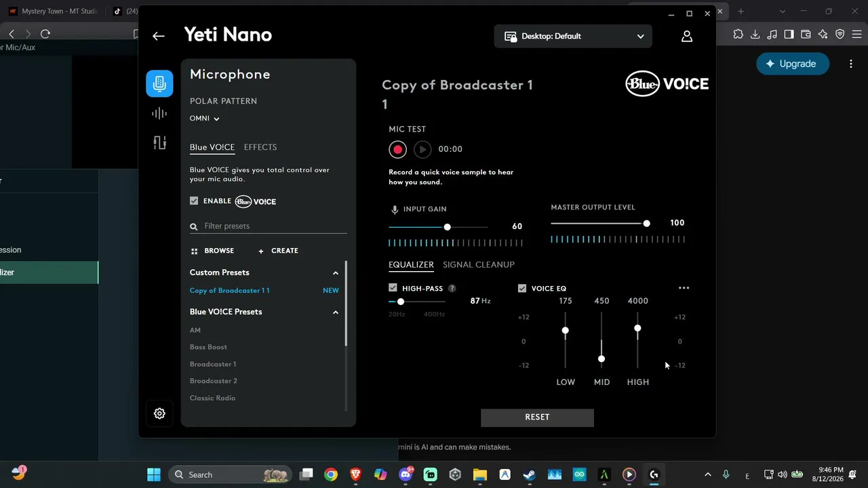Select the Microphone tab icon in sidebar
Image resolution: width=868 pixels, height=488 pixels.
click(159, 83)
